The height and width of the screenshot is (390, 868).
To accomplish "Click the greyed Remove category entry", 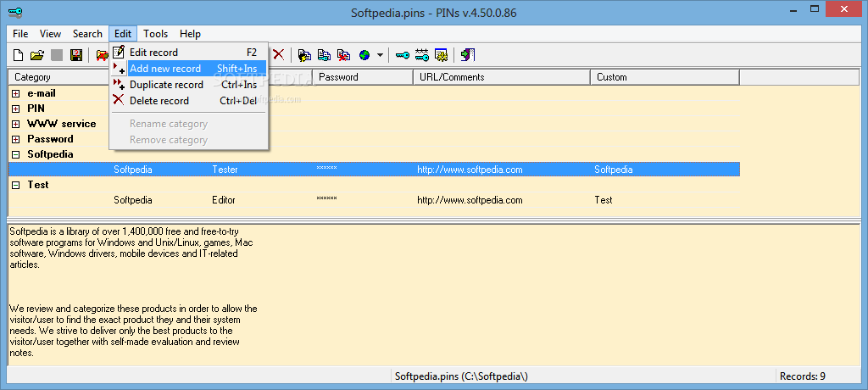I will pos(189,140).
